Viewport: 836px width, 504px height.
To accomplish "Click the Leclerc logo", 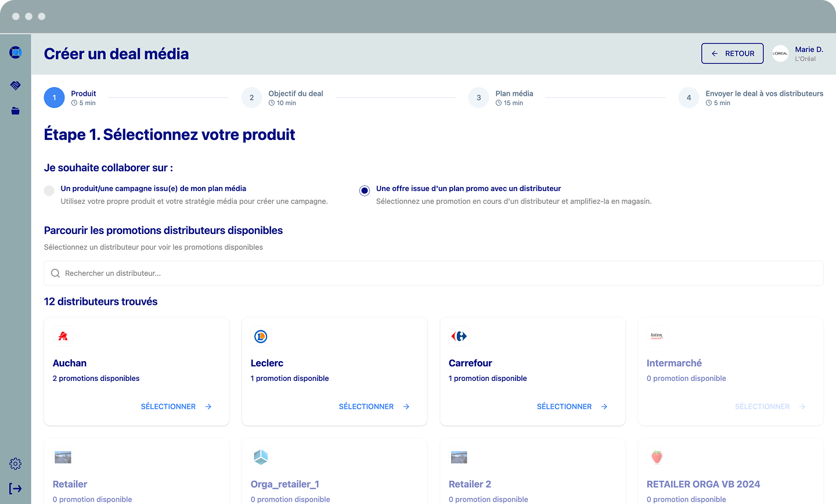I will pos(261,336).
